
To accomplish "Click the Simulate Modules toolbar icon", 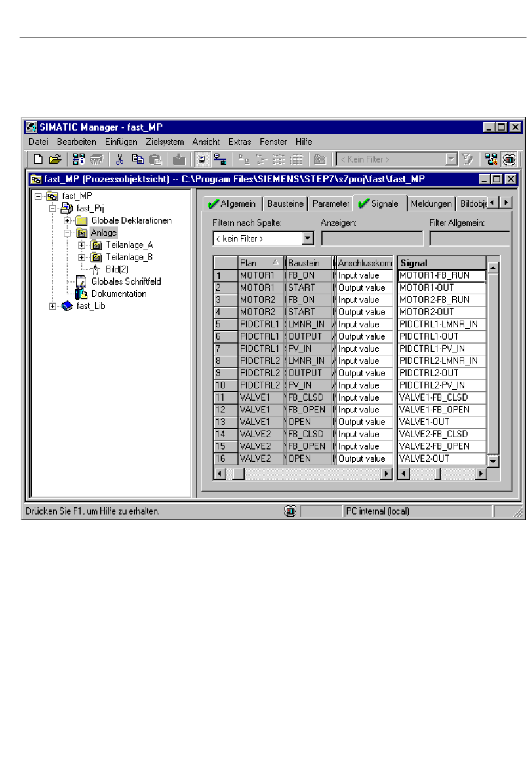I will click(x=509, y=160).
